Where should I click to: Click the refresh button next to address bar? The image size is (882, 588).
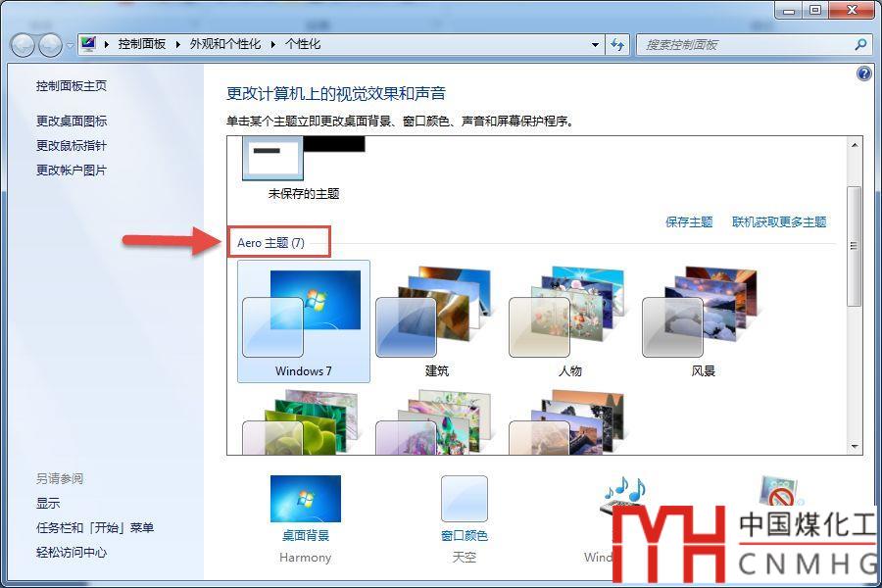point(617,44)
